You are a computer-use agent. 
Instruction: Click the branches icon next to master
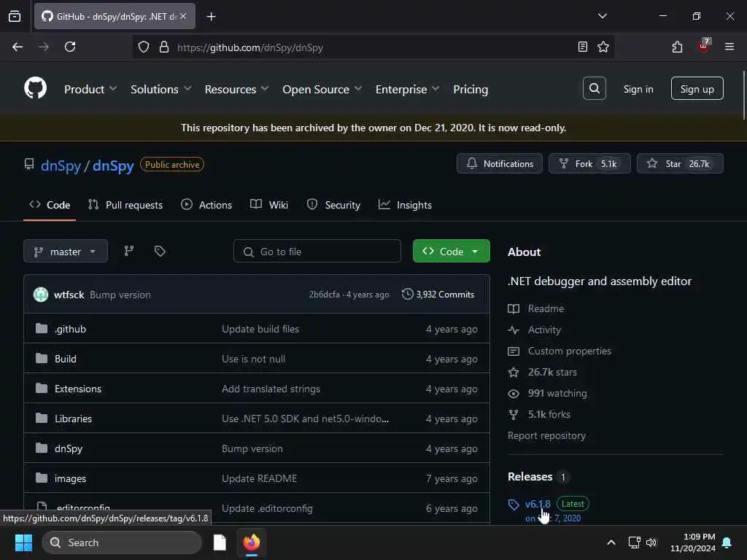128,251
